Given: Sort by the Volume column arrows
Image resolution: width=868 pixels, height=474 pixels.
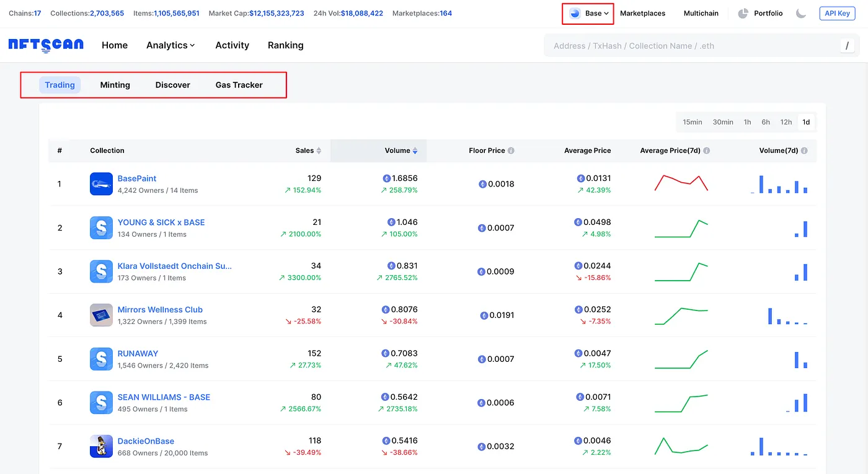Looking at the screenshot, I should pos(415,151).
